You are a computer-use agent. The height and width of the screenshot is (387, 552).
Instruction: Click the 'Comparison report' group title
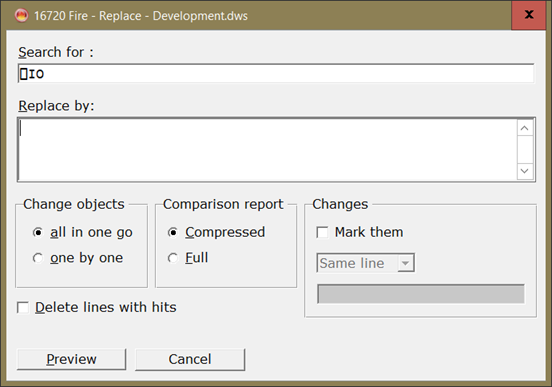coord(223,204)
